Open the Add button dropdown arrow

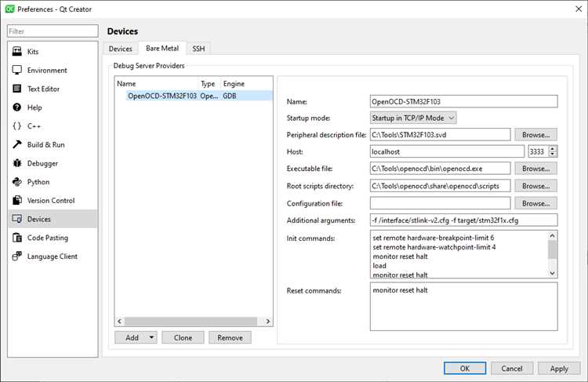[151, 337]
